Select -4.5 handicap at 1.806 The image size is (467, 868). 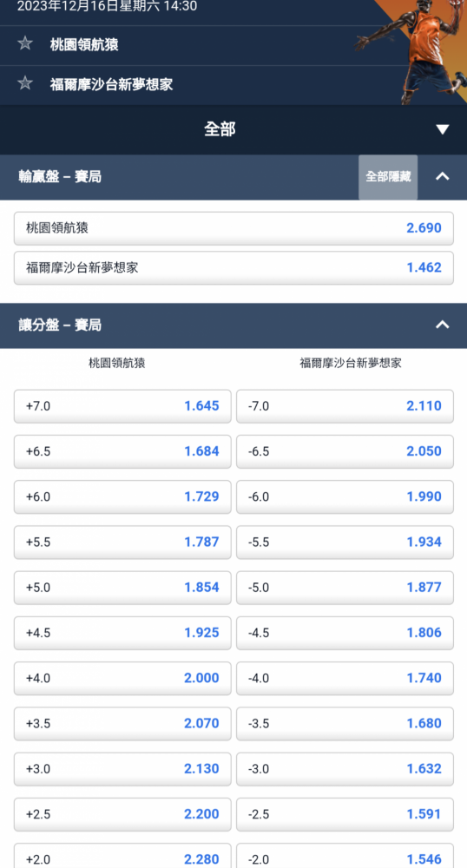[345, 634]
